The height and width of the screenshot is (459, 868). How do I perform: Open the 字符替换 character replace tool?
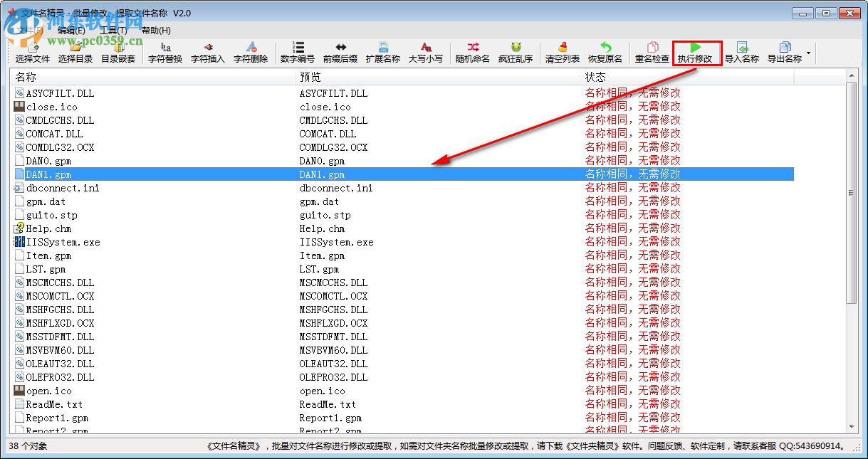(x=165, y=53)
